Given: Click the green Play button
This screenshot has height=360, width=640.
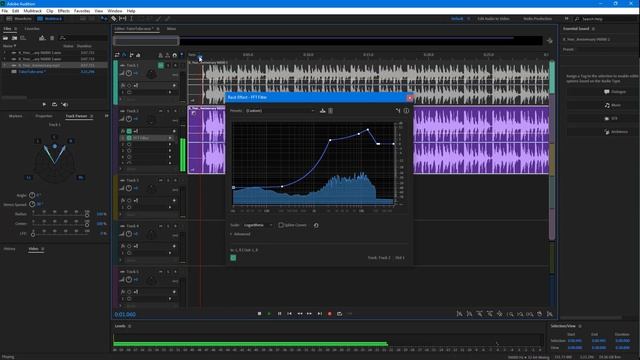Looking at the screenshot, I should pos(269,313).
